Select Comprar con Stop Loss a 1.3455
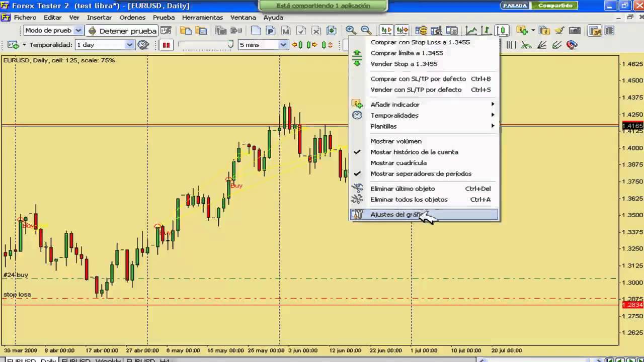 click(x=424, y=42)
